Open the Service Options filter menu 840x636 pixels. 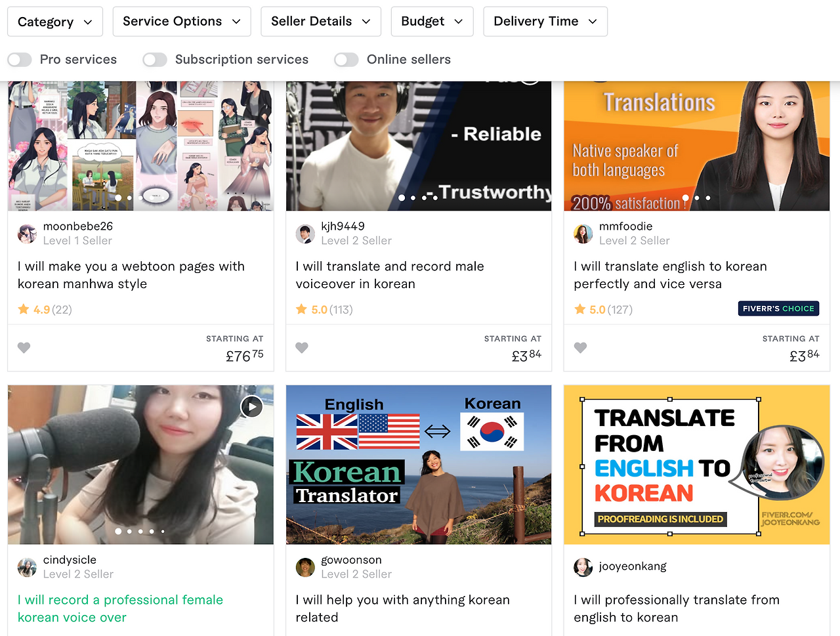(181, 21)
